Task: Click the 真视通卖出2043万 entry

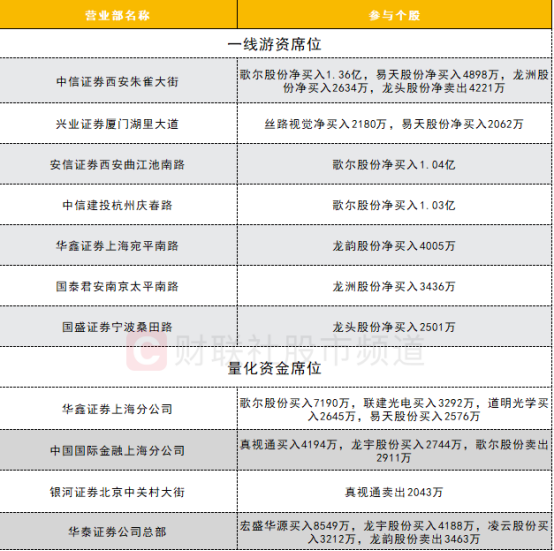Action: [x=394, y=492]
